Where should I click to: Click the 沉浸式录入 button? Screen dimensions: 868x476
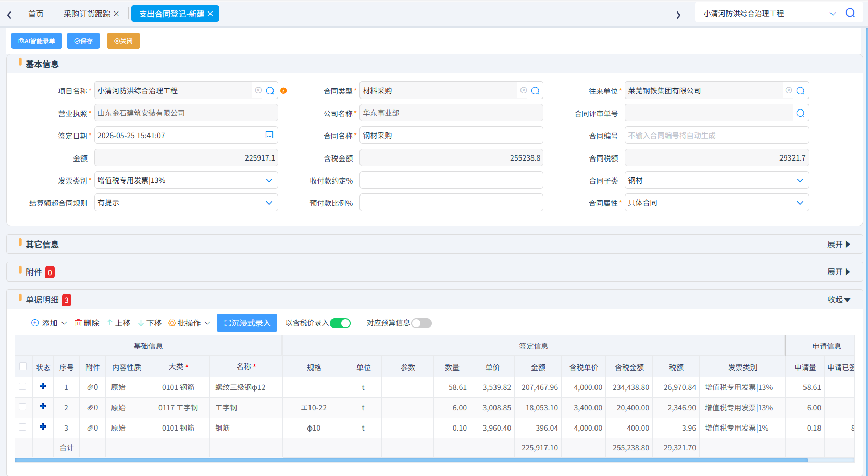[247, 323]
